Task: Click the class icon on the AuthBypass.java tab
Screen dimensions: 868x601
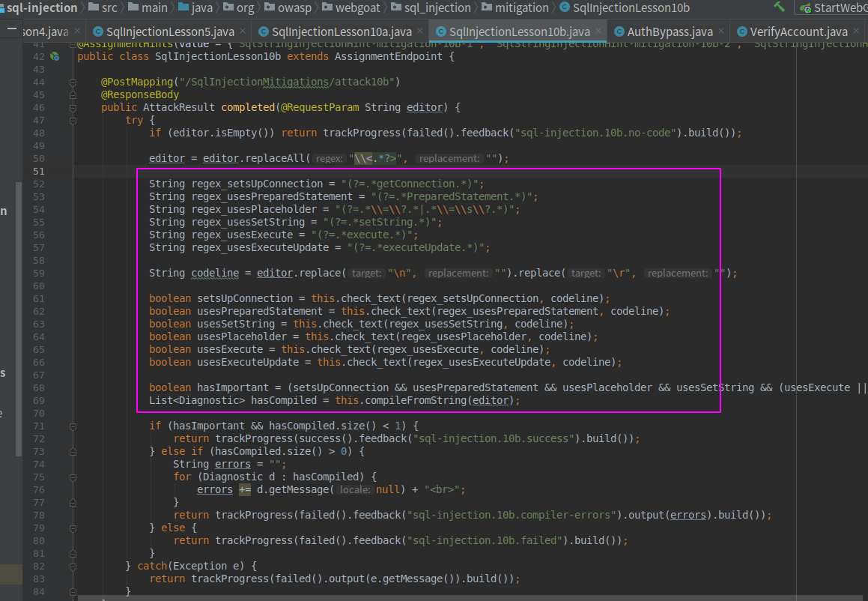Action: [x=619, y=31]
